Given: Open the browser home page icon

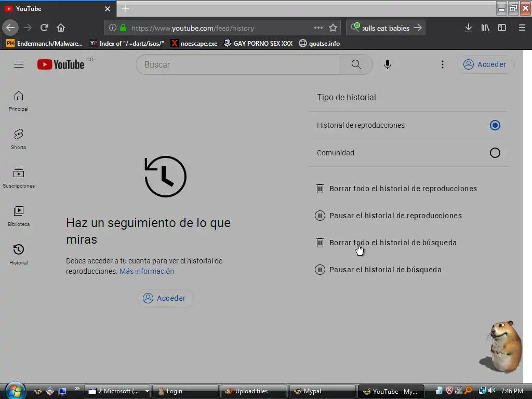Looking at the screenshot, I should 61,28.
